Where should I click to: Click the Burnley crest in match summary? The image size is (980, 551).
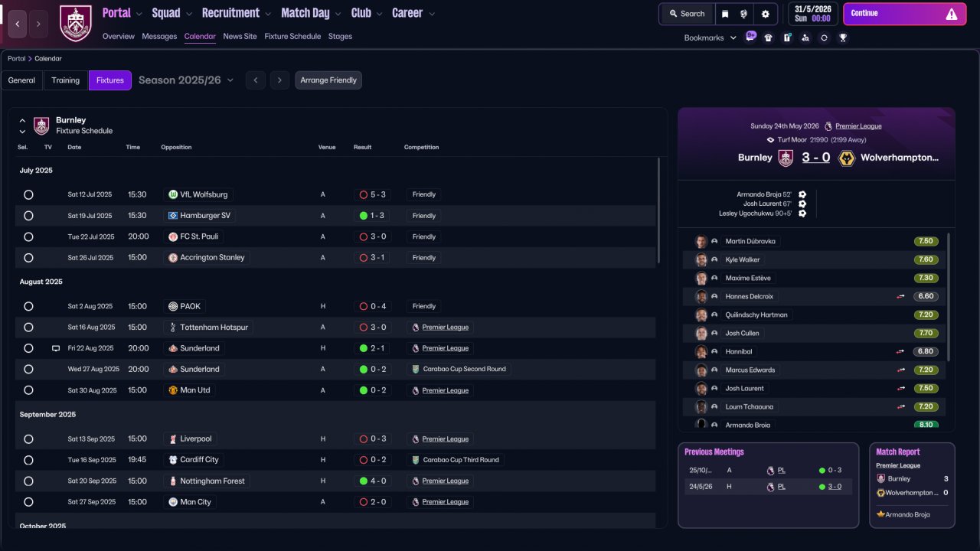point(786,158)
